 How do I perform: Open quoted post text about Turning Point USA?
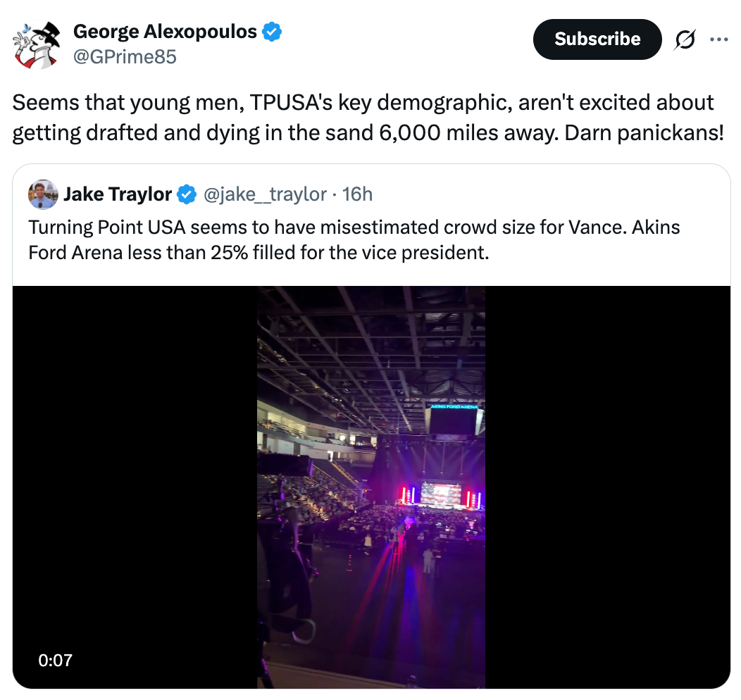354,239
